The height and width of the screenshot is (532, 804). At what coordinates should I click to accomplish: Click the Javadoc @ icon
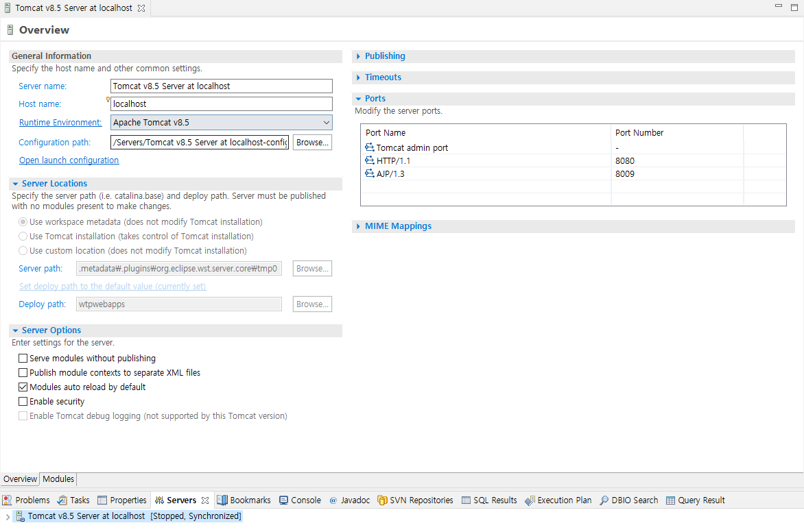[333, 500]
